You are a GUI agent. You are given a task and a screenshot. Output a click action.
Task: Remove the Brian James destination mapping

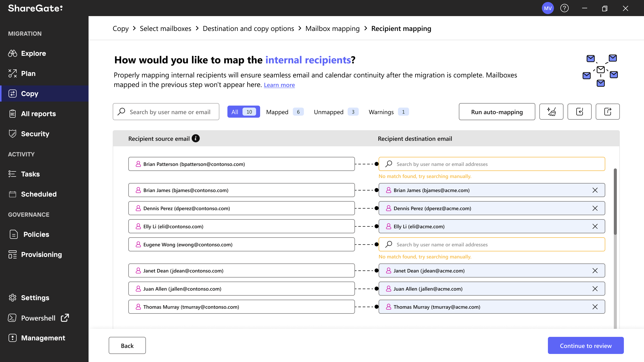pos(595,190)
